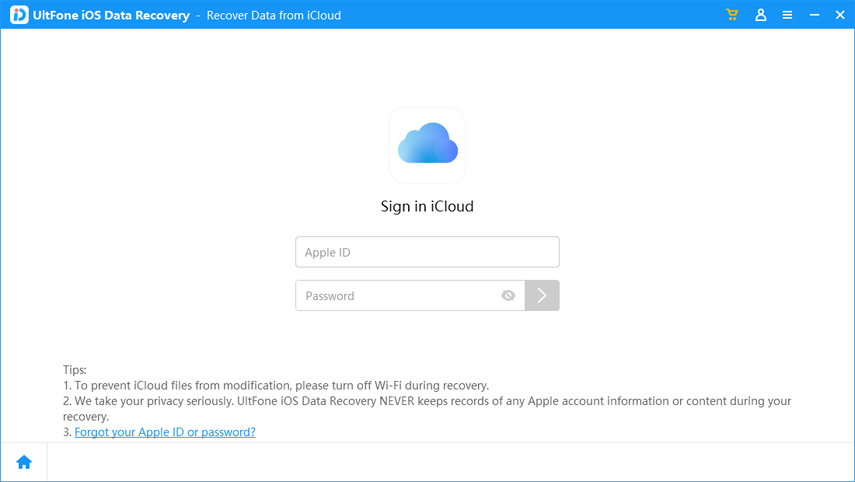Go to home via the house icon
The width and height of the screenshot is (855, 482).
(24, 462)
